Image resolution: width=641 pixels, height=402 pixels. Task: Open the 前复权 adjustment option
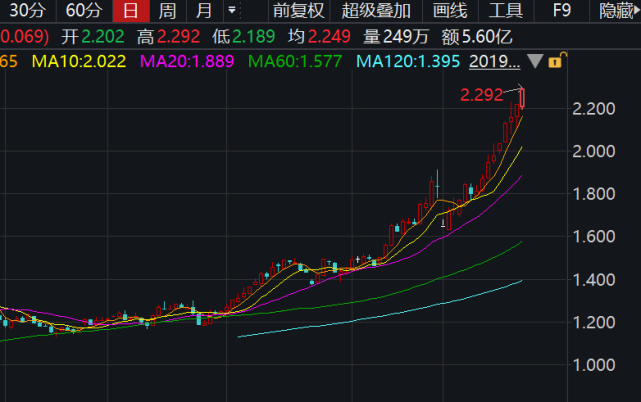299,11
